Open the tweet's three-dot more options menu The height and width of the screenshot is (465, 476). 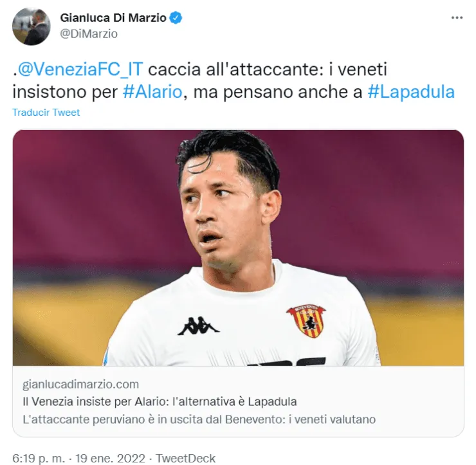point(457,18)
